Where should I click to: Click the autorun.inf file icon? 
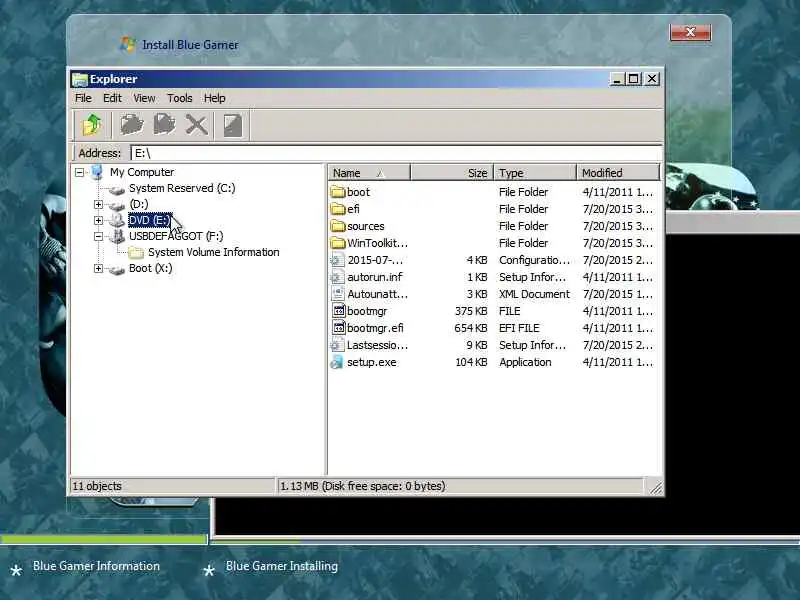tap(338, 277)
